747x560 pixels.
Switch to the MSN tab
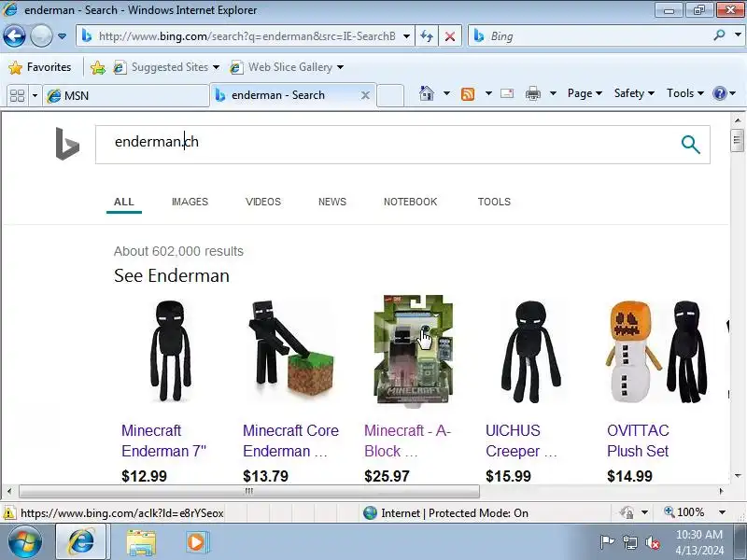click(x=126, y=96)
